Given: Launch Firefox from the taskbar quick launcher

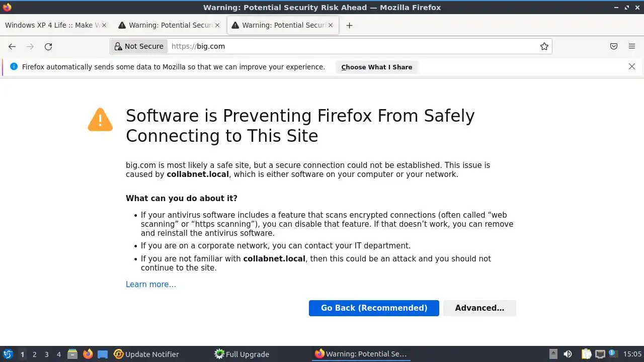Looking at the screenshot, I should [88, 354].
